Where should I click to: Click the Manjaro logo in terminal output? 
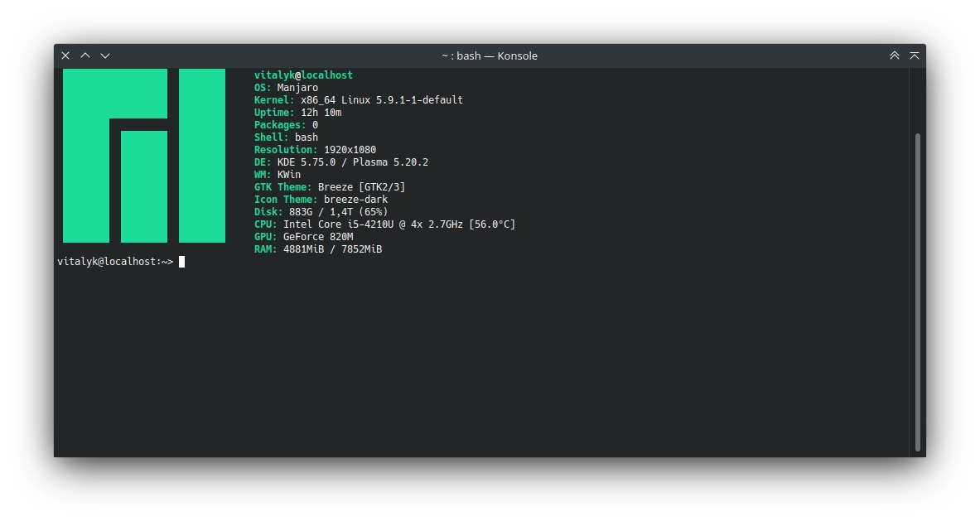(x=144, y=156)
